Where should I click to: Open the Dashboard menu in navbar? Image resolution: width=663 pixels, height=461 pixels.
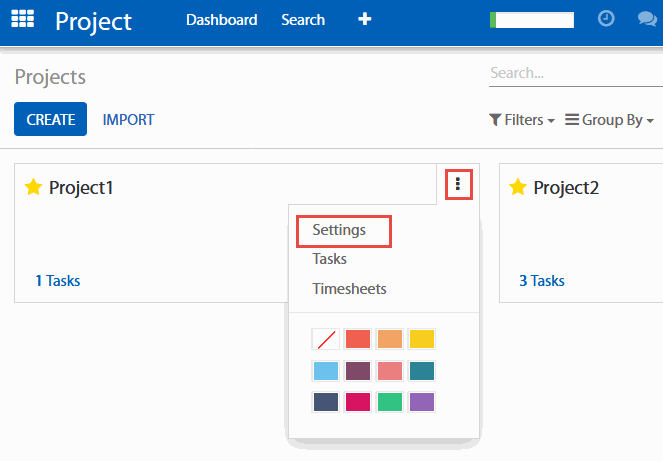point(221,20)
